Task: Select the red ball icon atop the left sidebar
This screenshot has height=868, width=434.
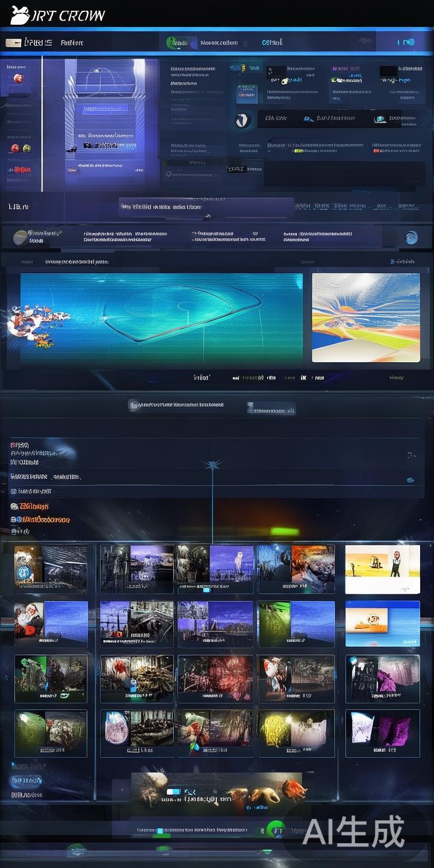Action: tap(17, 78)
